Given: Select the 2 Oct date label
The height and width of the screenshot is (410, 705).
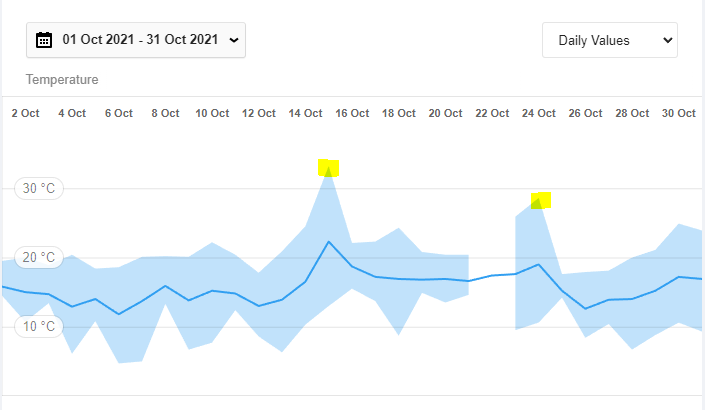Looking at the screenshot, I should pyautogui.click(x=25, y=114).
